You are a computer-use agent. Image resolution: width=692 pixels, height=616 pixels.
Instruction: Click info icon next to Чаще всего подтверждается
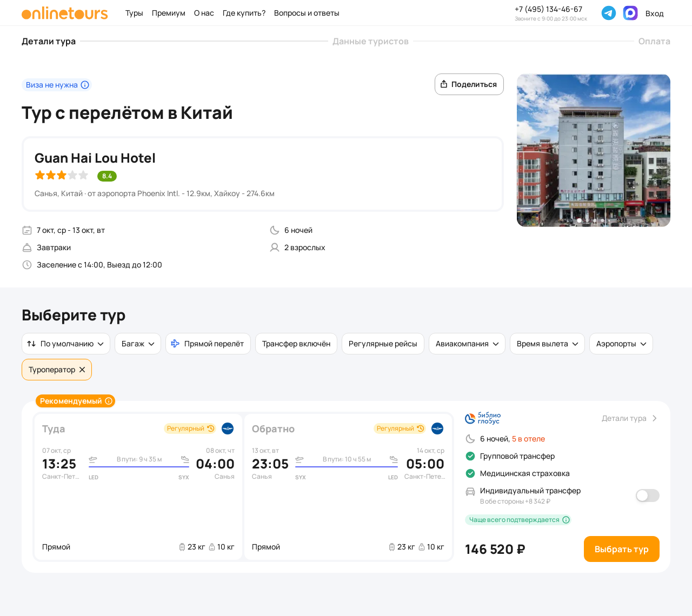566,520
